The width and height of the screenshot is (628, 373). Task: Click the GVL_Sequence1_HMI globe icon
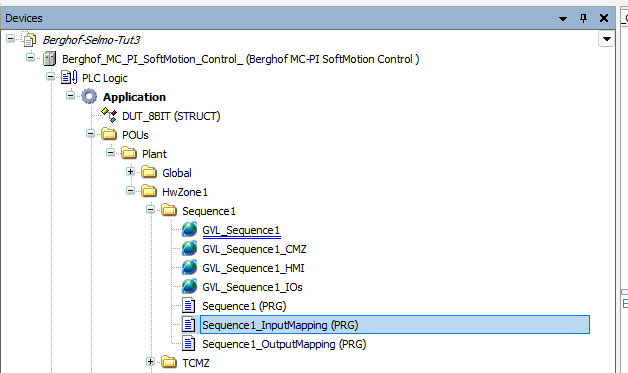click(189, 267)
